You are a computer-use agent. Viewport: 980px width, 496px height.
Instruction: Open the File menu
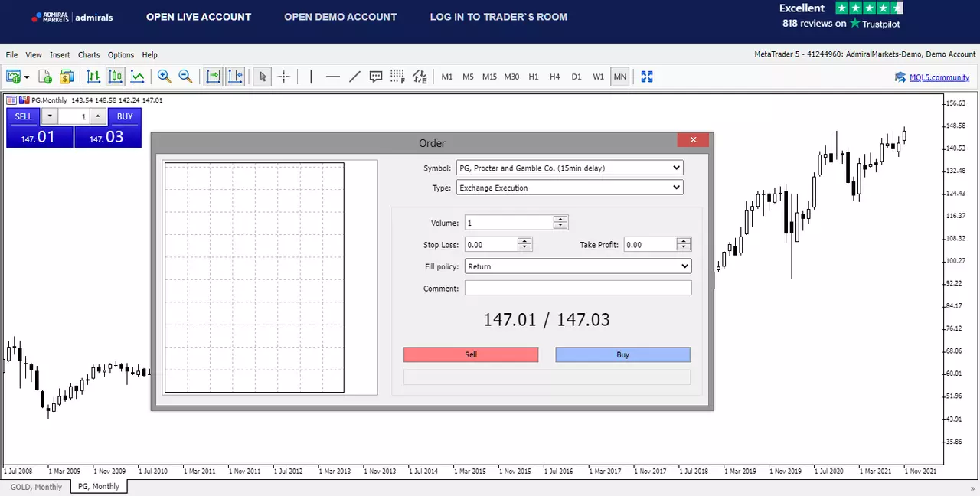click(11, 55)
